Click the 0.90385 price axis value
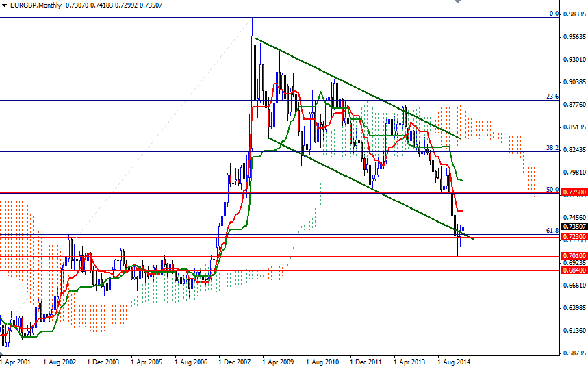 click(x=574, y=81)
